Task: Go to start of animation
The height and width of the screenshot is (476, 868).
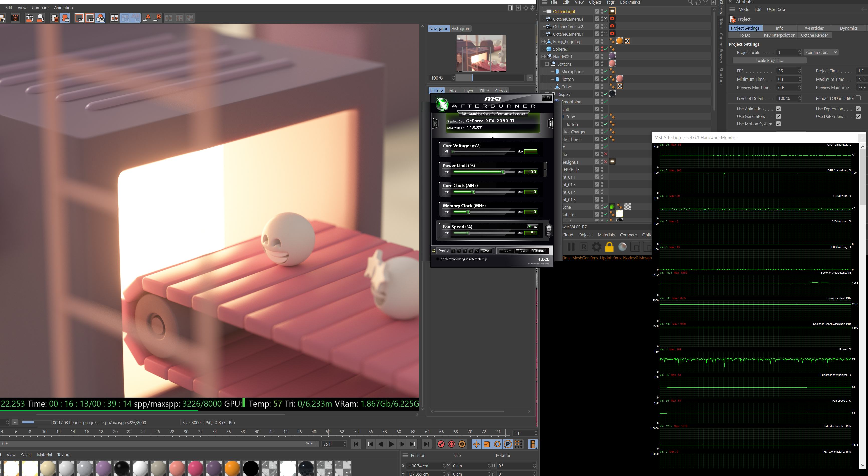Action: [356, 444]
